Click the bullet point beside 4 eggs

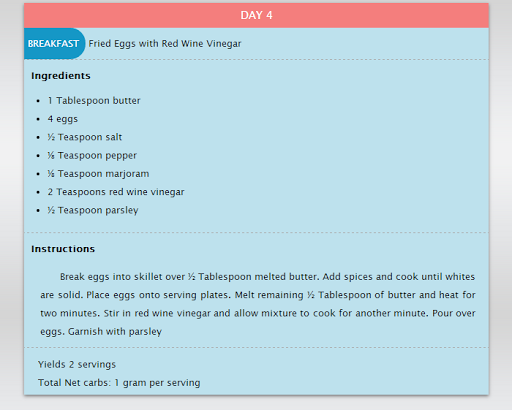point(38,119)
